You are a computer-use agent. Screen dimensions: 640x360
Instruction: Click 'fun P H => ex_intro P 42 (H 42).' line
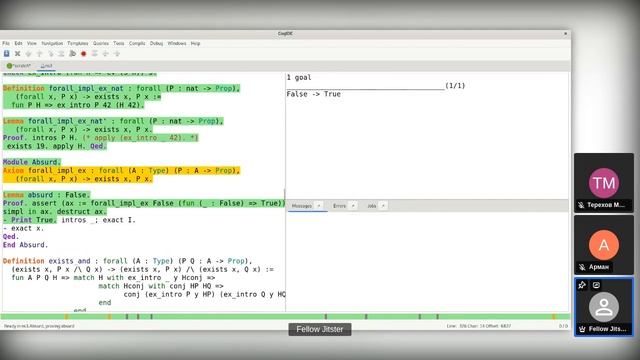pos(78,105)
